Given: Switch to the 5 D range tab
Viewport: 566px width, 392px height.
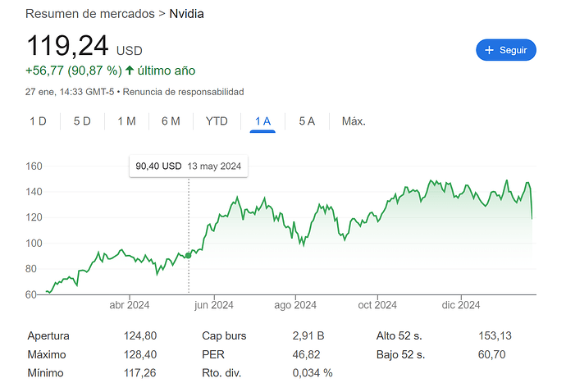Looking at the screenshot, I should 82,121.
